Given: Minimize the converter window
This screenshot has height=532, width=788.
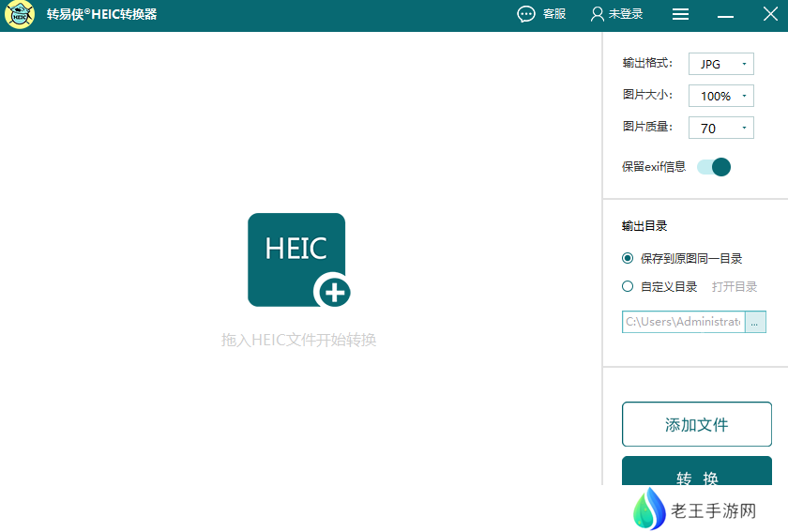Looking at the screenshot, I should pyautogui.click(x=725, y=15).
